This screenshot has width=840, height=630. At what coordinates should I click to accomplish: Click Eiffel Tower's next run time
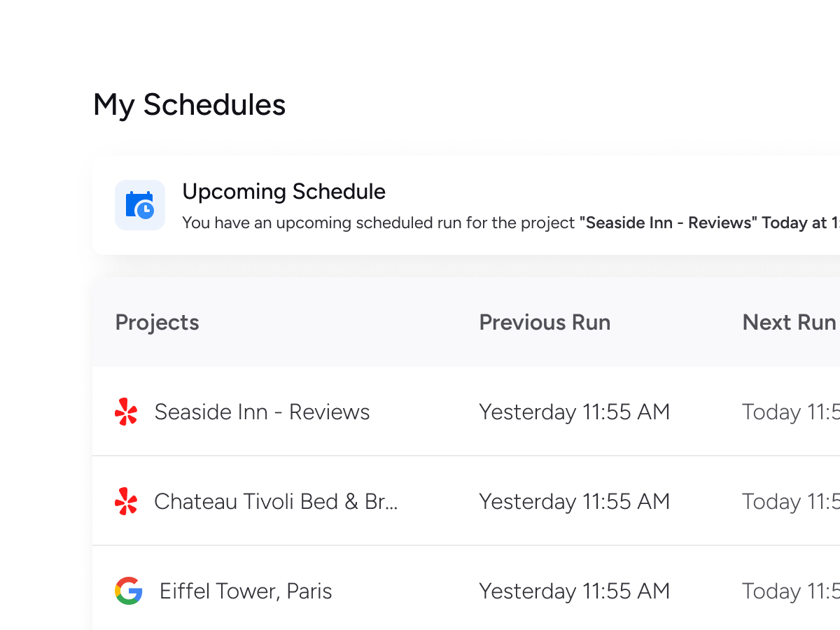point(790,591)
